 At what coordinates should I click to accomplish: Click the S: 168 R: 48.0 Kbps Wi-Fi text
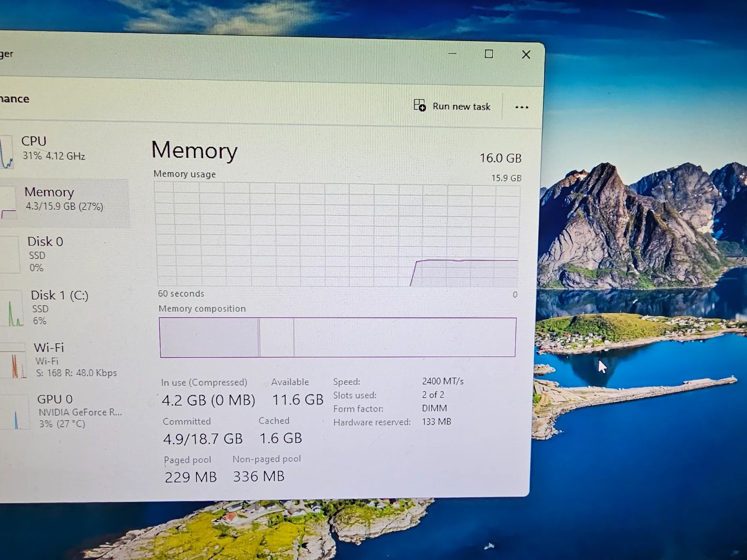pyautogui.click(x=77, y=373)
